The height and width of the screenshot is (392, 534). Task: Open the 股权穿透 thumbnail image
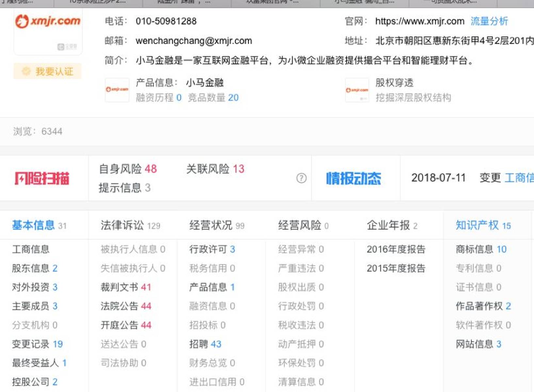(357, 90)
